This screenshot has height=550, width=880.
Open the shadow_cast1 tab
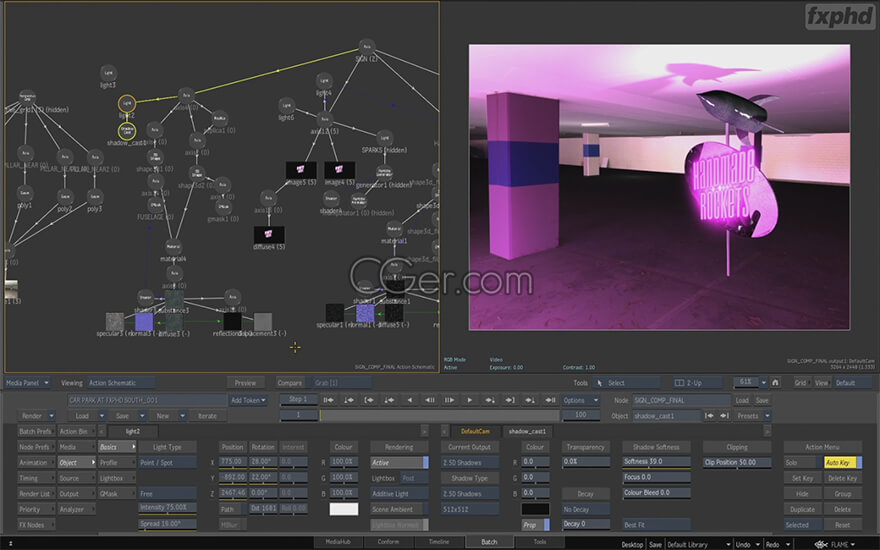pyautogui.click(x=527, y=431)
